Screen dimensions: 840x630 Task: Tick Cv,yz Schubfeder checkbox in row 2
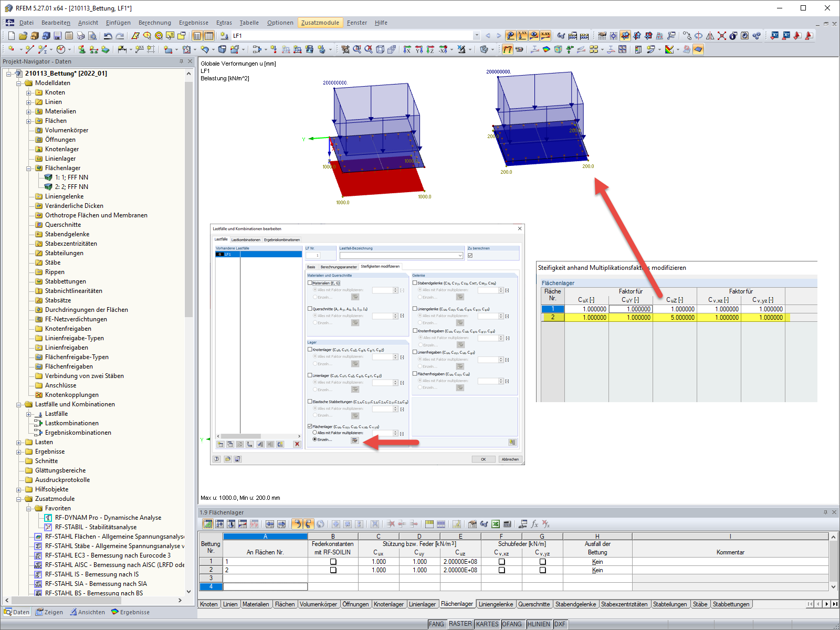click(x=542, y=570)
